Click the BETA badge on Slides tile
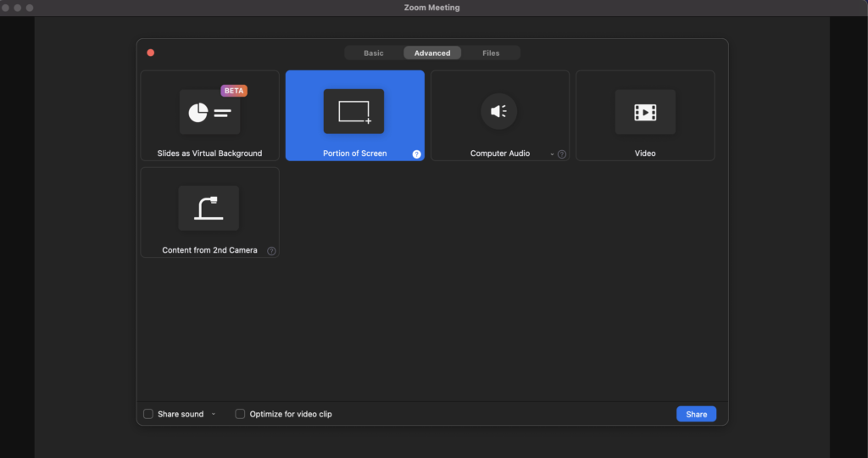The height and width of the screenshot is (458, 868). click(x=234, y=90)
